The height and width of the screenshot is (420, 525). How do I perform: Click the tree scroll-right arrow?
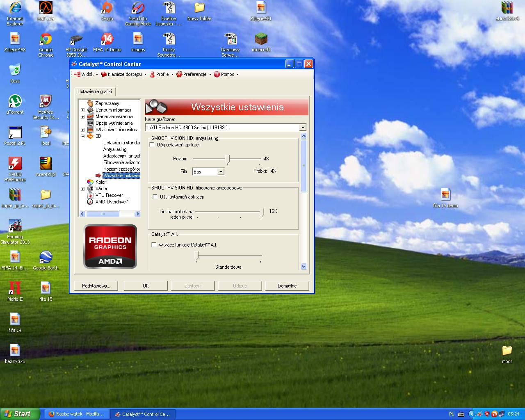click(137, 214)
